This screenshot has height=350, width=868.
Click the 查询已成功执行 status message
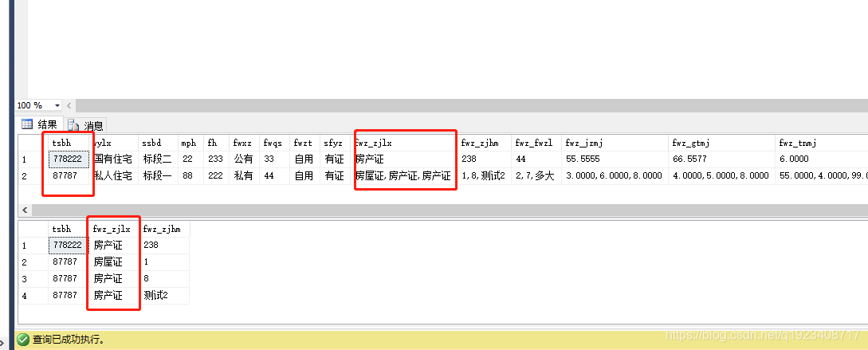coord(69,339)
